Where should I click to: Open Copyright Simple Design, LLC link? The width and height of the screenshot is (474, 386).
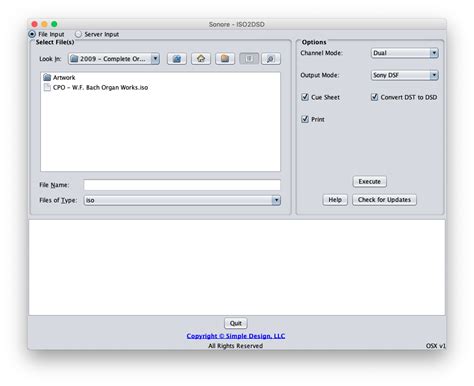236,336
